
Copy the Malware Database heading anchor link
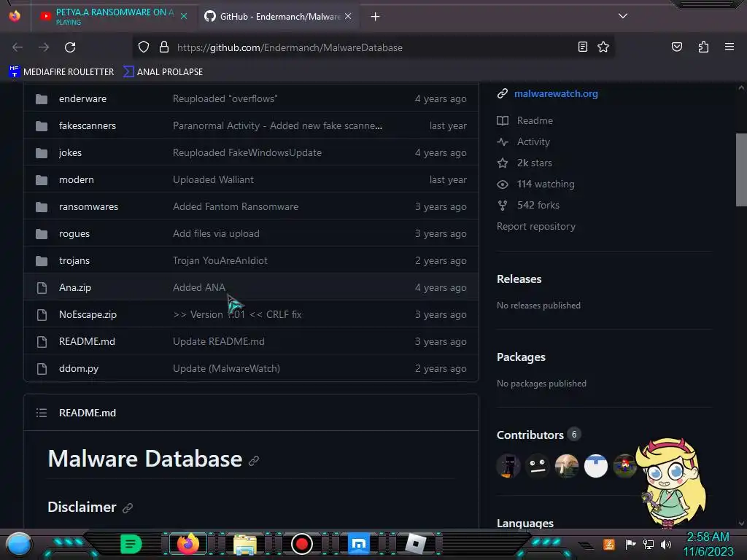pos(254,460)
